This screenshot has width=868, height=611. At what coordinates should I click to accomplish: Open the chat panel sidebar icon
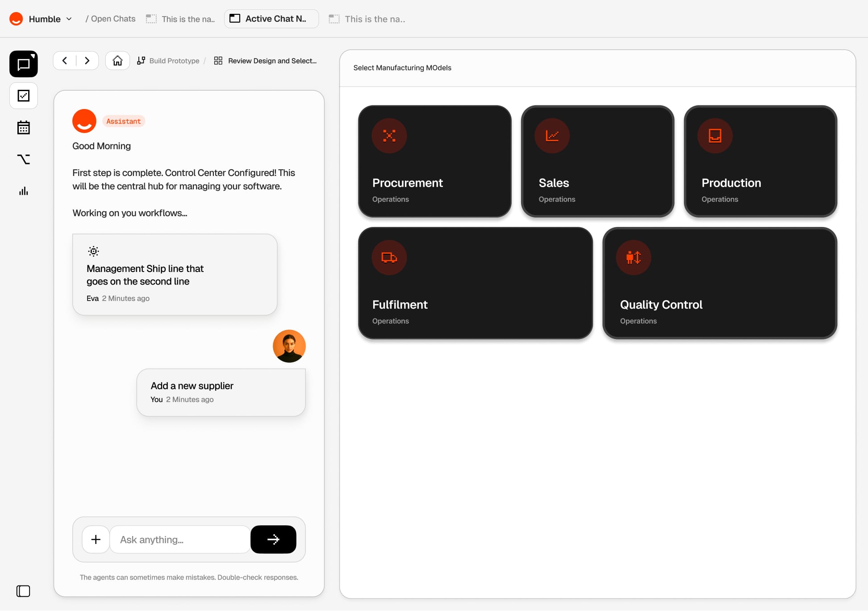click(x=23, y=64)
